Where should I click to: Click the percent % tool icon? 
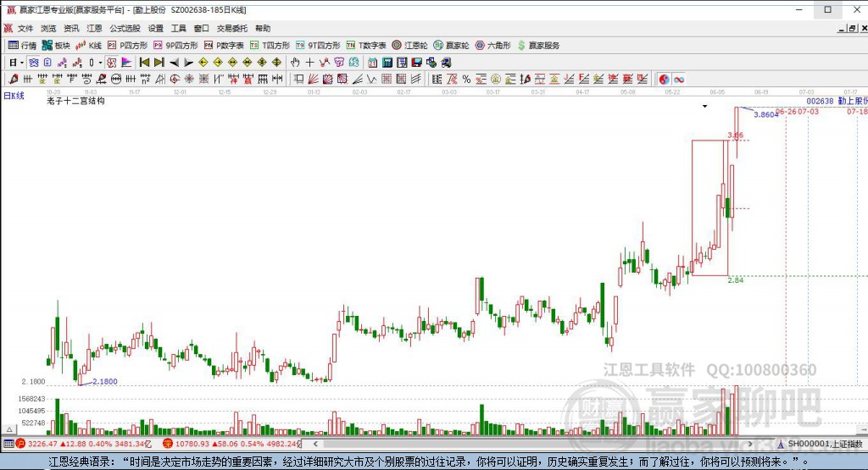click(467, 79)
